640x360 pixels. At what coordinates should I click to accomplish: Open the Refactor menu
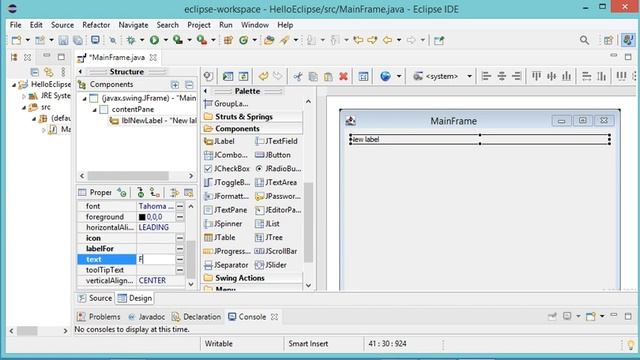(96, 25)
